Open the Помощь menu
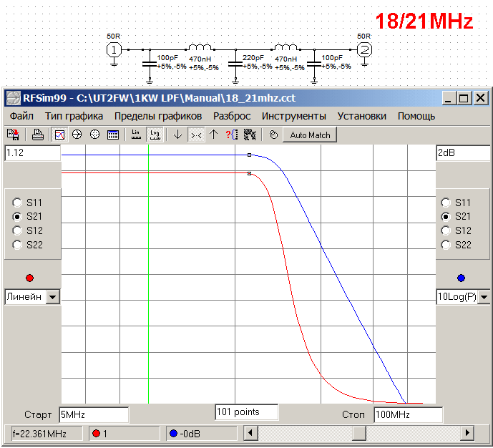 pos(416,116)
